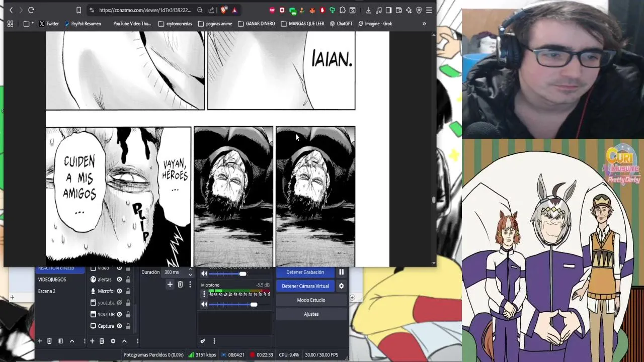This screenshot has width=644, height=362.
Task: Expand the MANGAS QUE LEER folder
Action: point(302,24)
